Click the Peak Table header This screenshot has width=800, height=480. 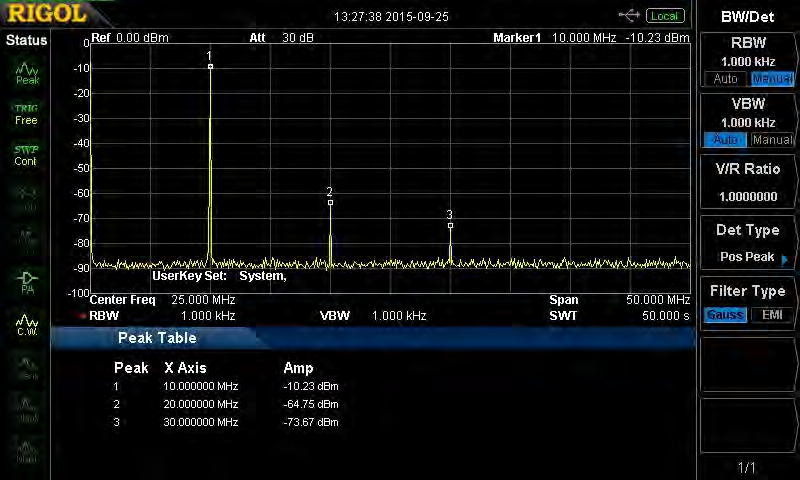[x=157, y=338]
